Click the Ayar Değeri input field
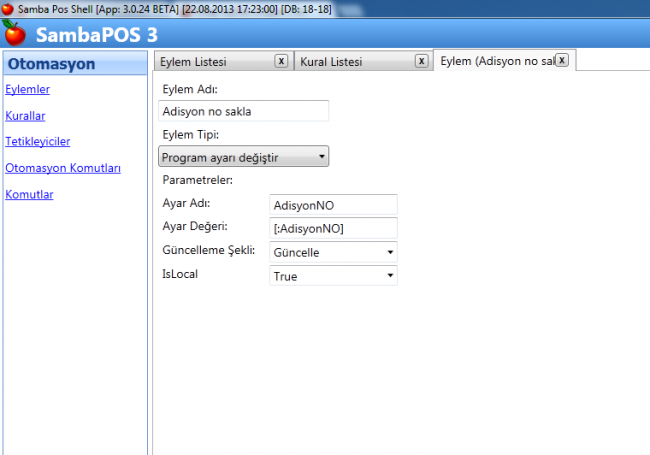The height and width of the screenshot is (455, 650). point(334,228)
